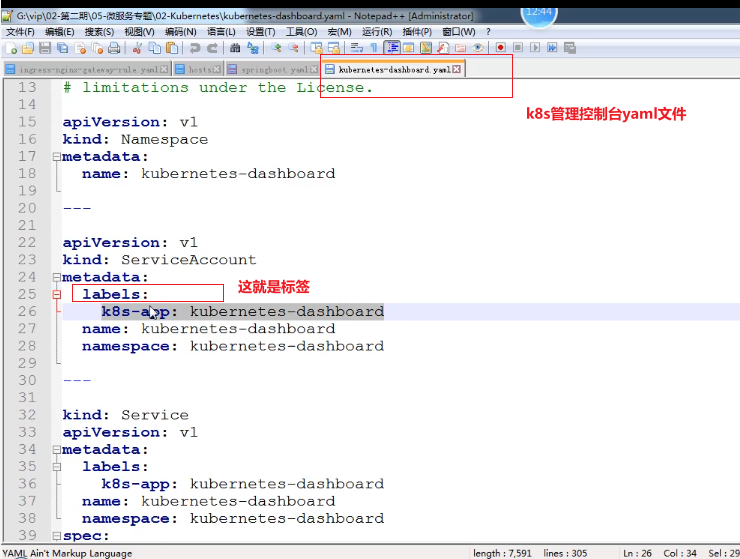
Task: Open the 视图(V) menu
Action: [x=139, y=32]
